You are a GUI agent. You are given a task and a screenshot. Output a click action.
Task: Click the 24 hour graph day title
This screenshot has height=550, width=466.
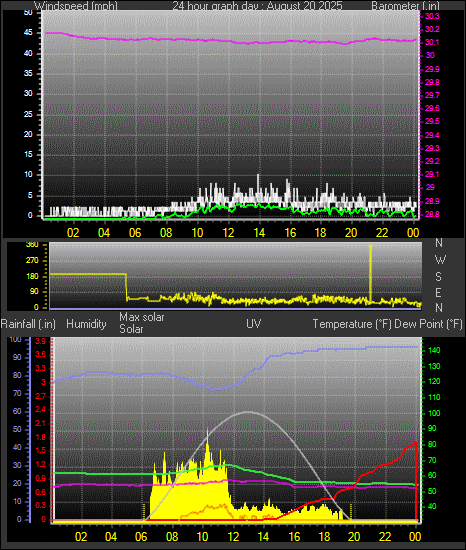tap(257, 6)
